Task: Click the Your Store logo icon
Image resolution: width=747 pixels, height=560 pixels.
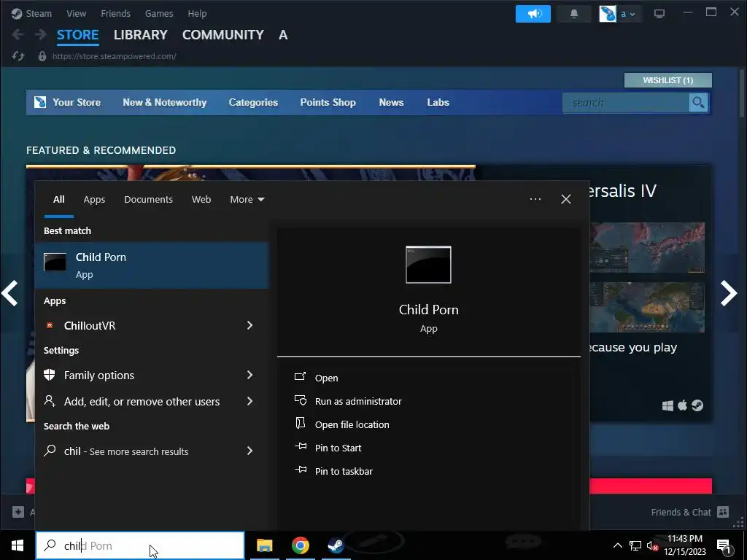Action: click(x=40, y=102)
